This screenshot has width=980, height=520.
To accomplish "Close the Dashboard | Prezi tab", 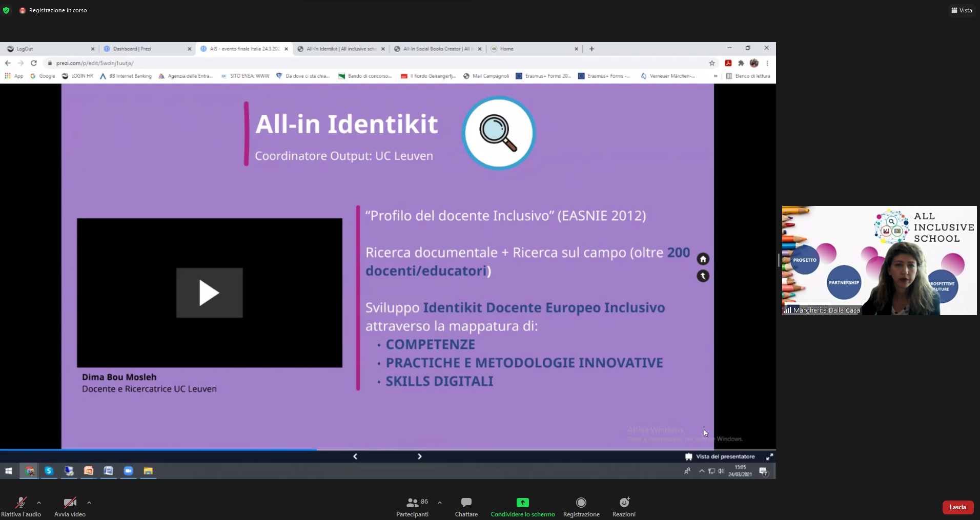I will [x=189, y=49].
